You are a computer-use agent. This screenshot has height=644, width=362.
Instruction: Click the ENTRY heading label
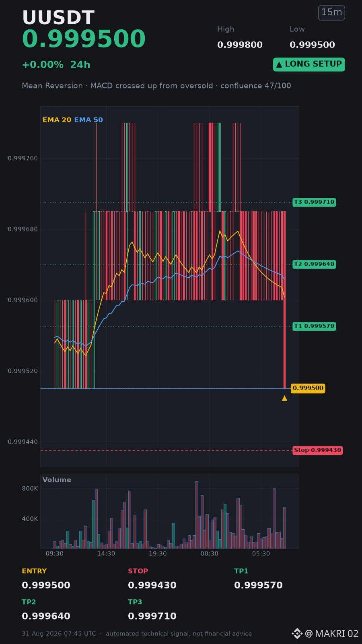tap(34, 571)
